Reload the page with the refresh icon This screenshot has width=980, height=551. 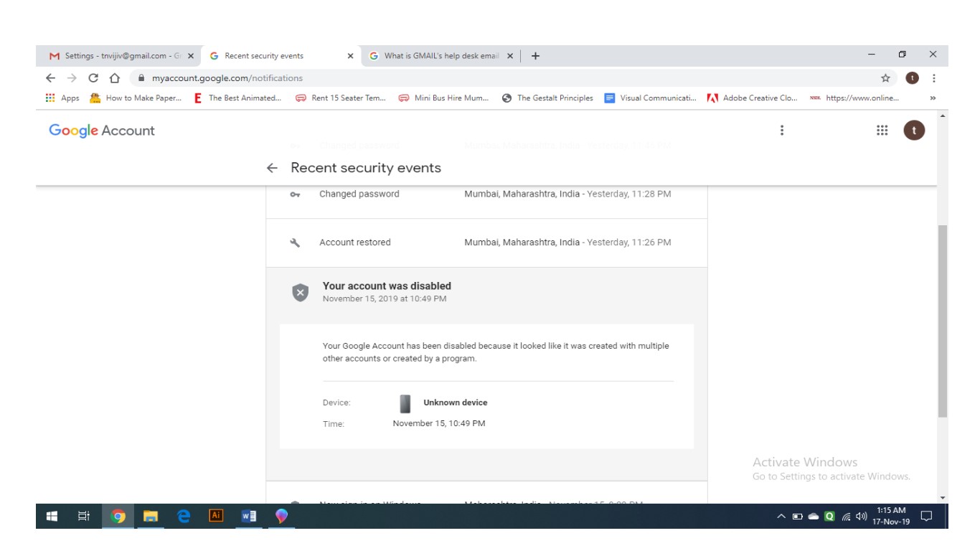pyautogui.click(x=93, y=77)
